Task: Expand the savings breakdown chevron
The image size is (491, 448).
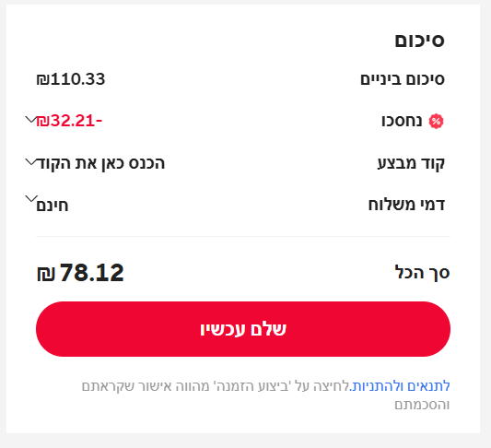Action: 31,119
